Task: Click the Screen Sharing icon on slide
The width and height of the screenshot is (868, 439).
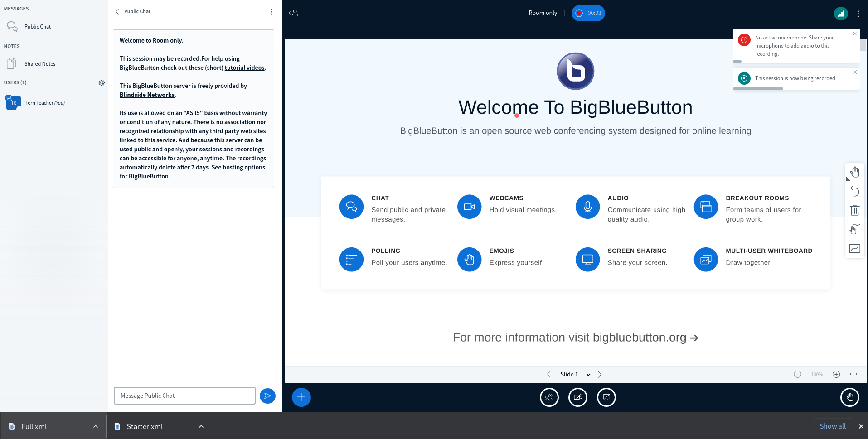Action: tap(588, 260)
